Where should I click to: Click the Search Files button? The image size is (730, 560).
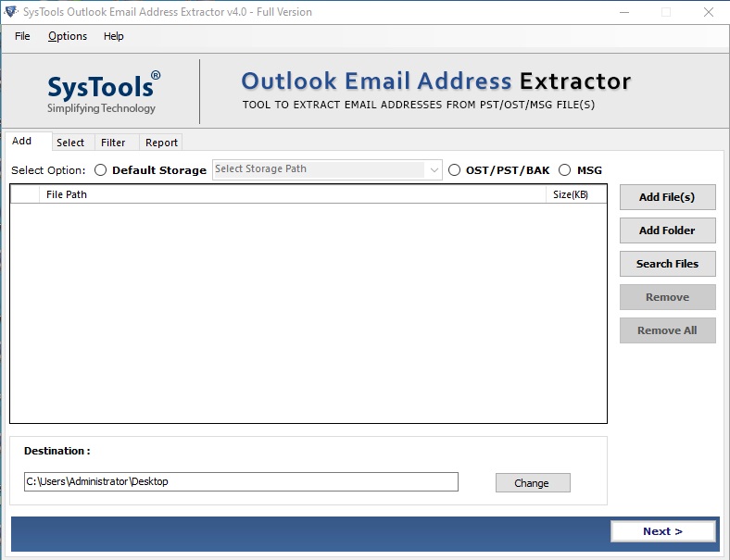(x=667, y=264)
